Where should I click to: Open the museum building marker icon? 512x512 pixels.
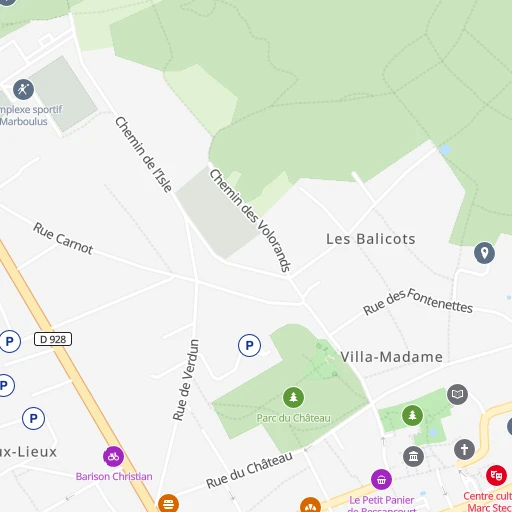tap(413, 456)
